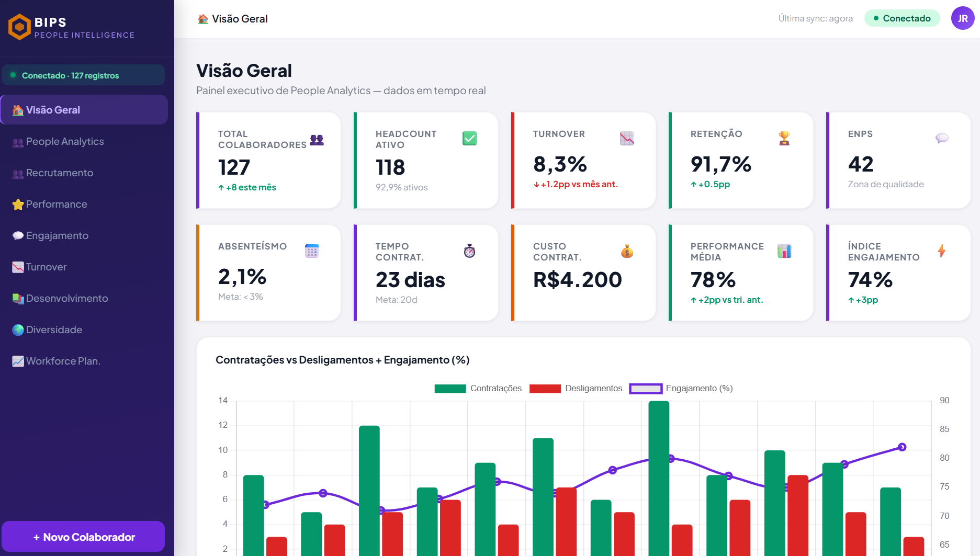Click the star icon beside Performance
The image size is (980, 556).
18,205
